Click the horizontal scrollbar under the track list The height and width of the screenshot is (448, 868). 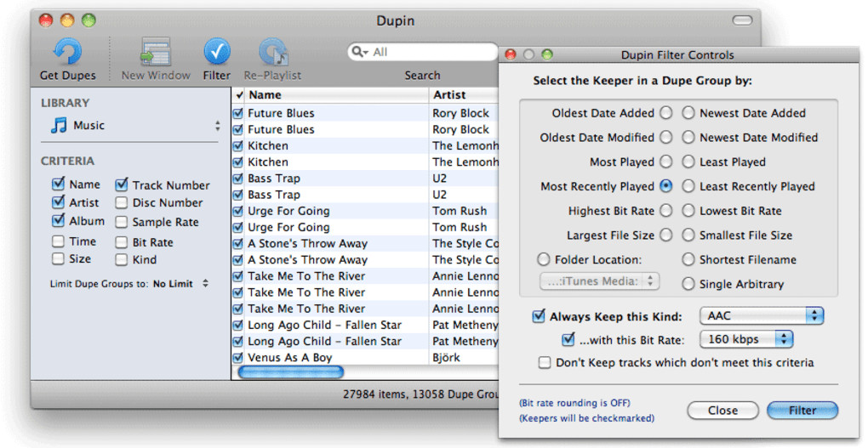[x=291, y=371]
